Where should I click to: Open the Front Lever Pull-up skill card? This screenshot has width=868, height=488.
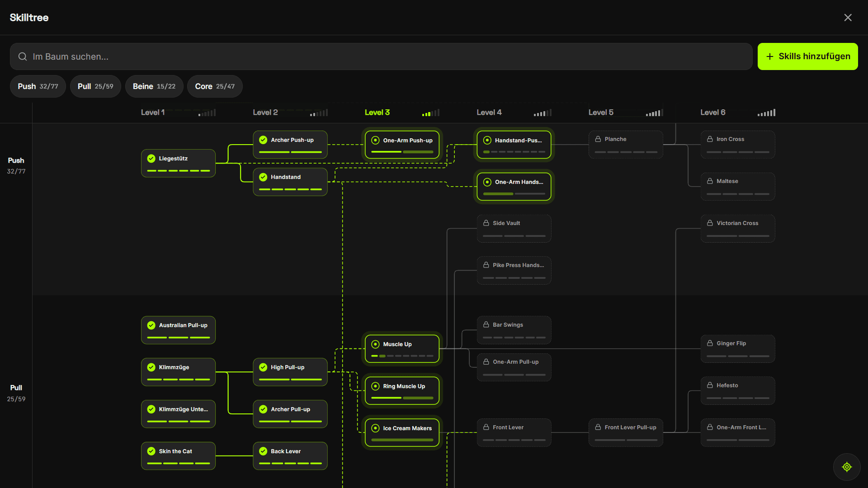pyautogui.click(x=626, y=432)
